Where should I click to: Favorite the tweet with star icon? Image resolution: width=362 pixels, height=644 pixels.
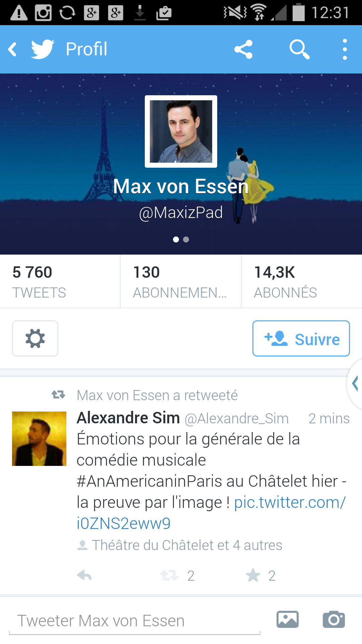tap(253, 576)
